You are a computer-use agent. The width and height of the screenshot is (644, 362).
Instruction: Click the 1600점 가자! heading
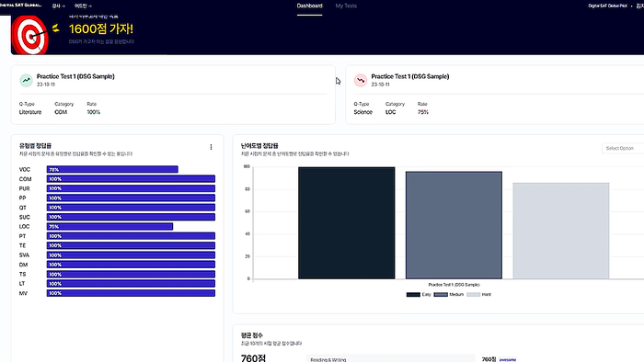[101, 28]
